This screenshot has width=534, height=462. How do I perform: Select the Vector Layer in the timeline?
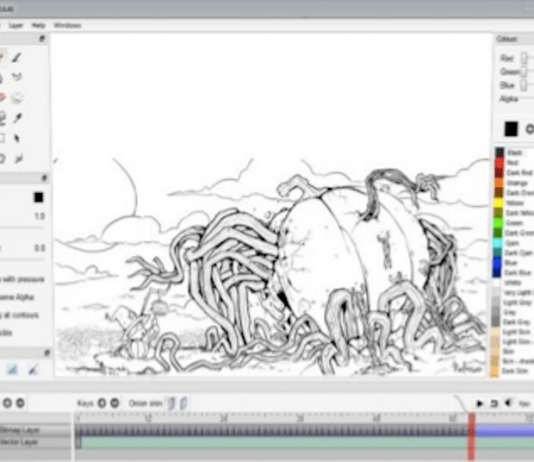(35, 442)
